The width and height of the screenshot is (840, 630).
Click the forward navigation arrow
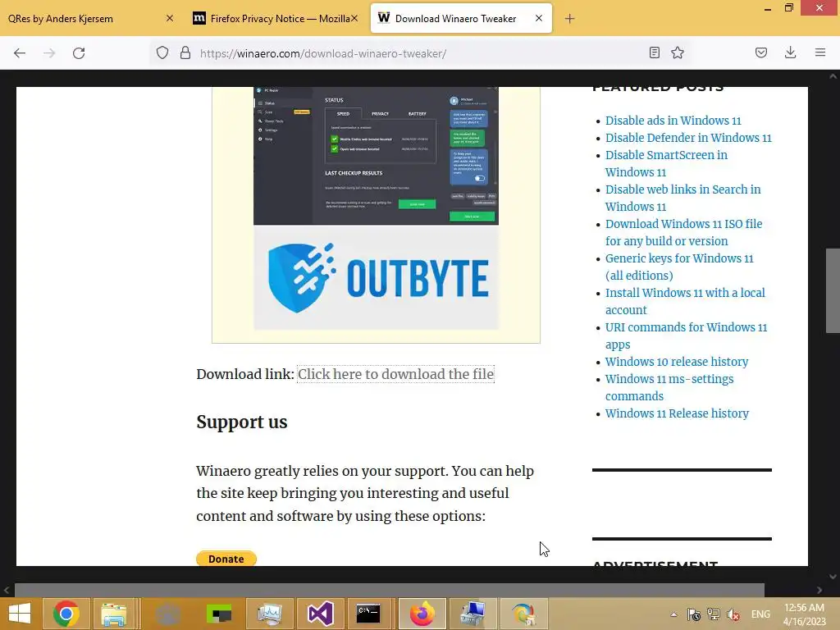pyautogui.click(x=49, y=53)
